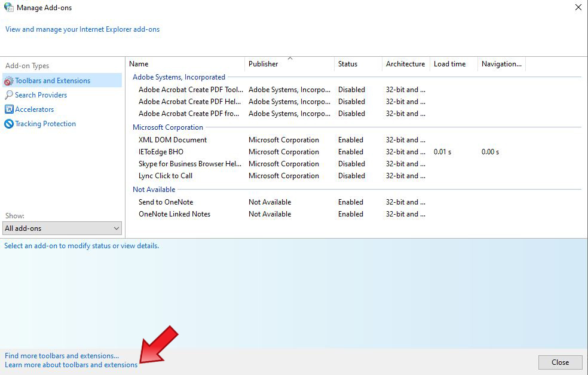The height and width of the screenshot is (375, 588).
Task: Sort list by Publisher column header
Action: pyautogui.click(x=264, y=64)
